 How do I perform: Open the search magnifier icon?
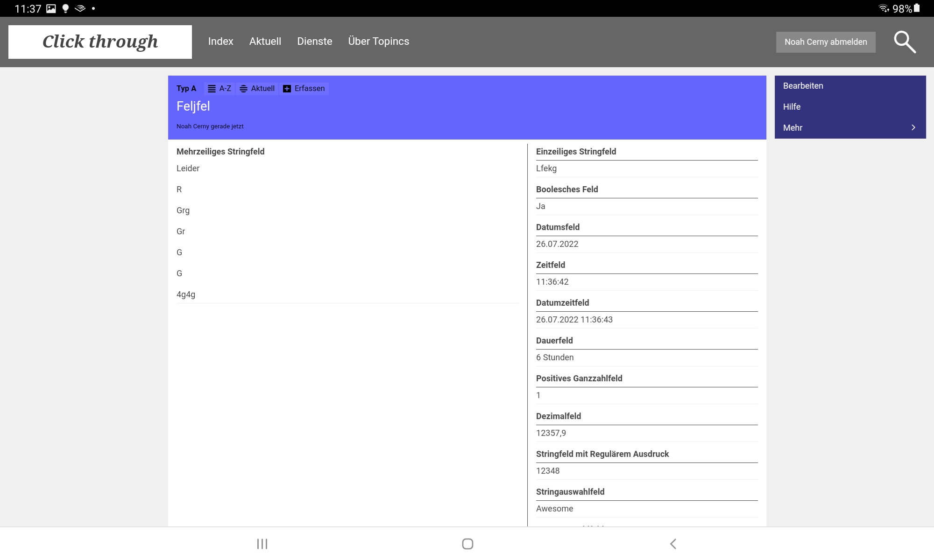coord(905,42)
